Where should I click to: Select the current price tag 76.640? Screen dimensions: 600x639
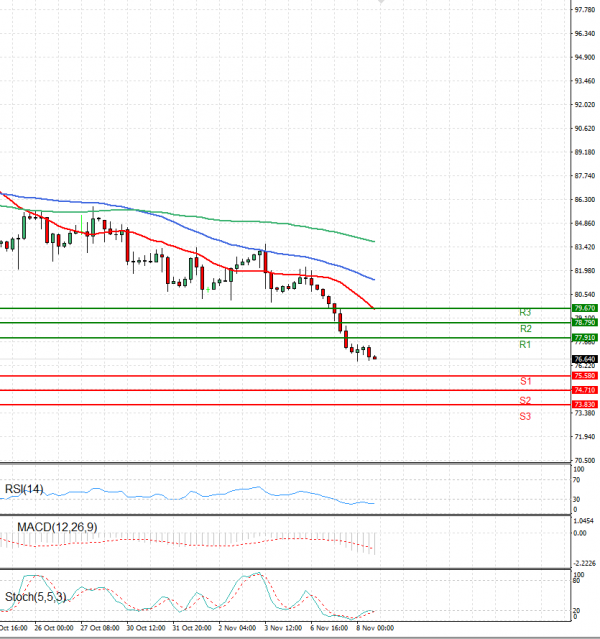click(x=585, y=359)
